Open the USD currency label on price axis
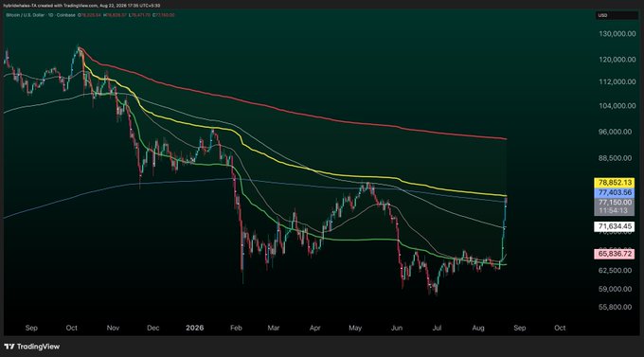 [616, 15]
